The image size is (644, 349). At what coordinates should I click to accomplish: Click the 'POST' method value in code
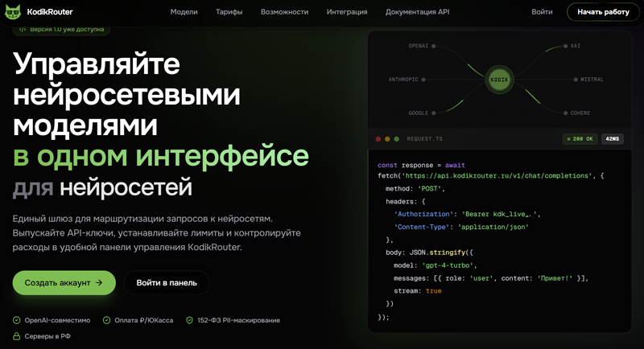(x=430, y=189)
